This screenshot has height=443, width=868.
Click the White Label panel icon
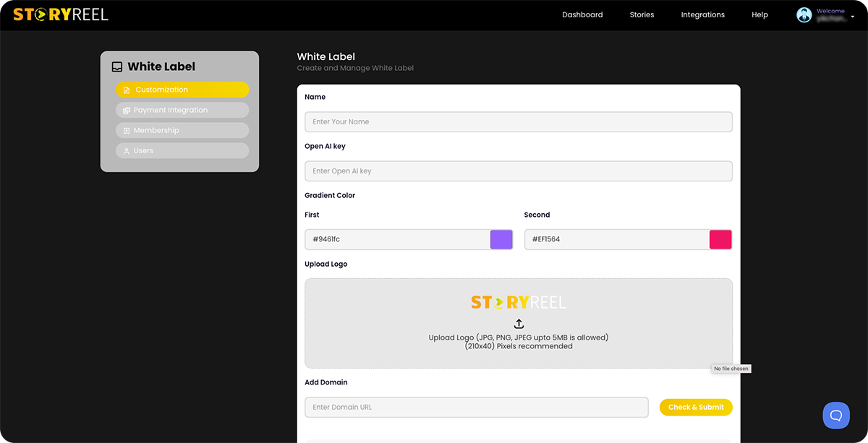click(x=117, y=66)
